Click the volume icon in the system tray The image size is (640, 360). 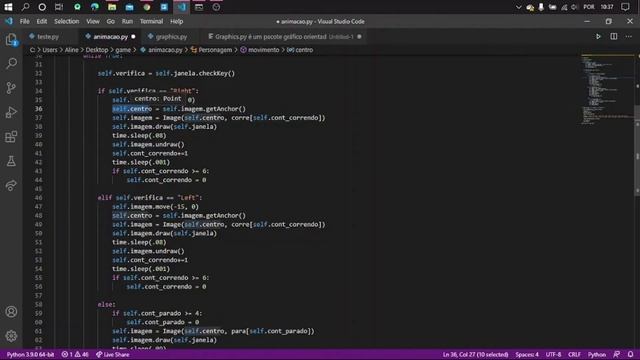coord(574,7)
